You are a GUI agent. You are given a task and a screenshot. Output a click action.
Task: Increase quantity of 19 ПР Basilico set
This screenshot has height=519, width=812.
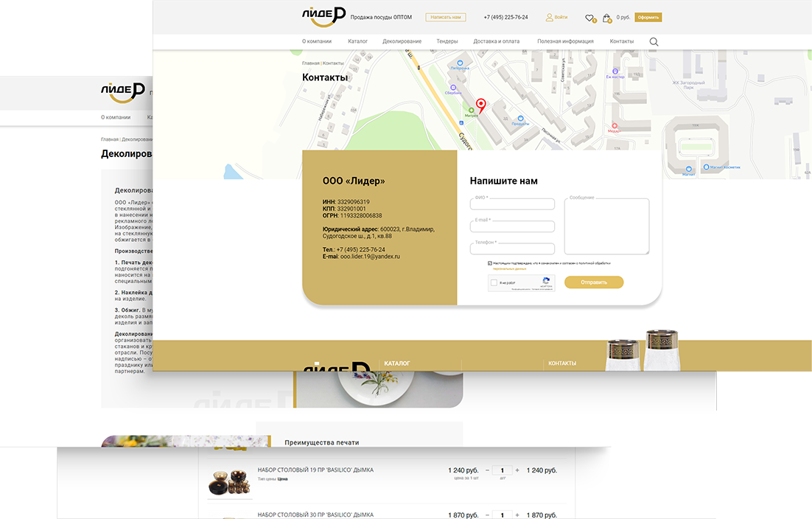517,470
